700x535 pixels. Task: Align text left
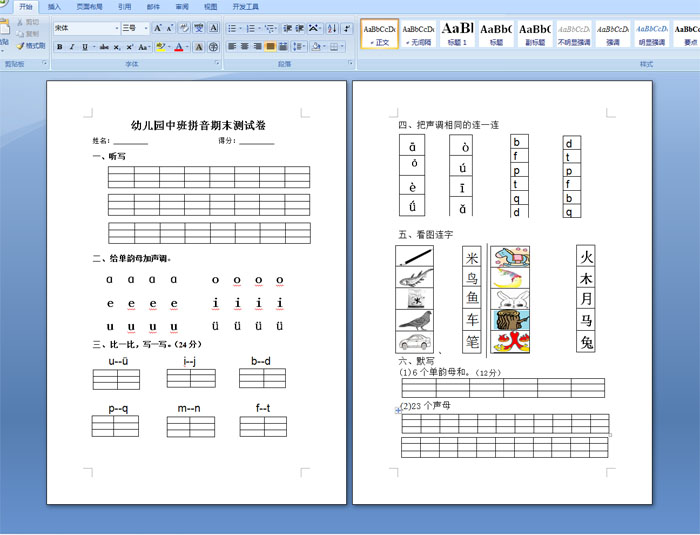[x=232, y=46]
